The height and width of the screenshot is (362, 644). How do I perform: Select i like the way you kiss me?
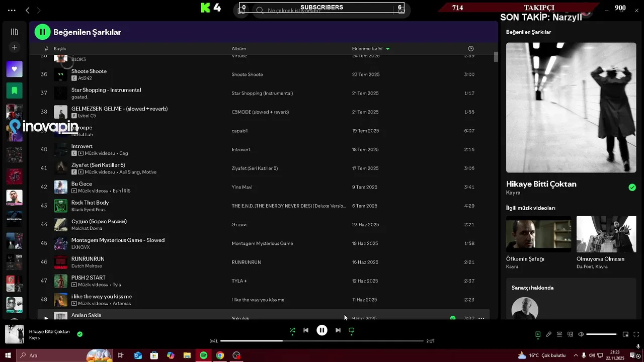[x=102, y=297]
